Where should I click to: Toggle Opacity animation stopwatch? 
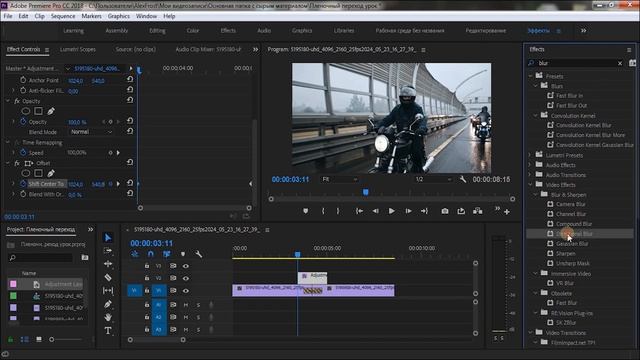point(23,122)
